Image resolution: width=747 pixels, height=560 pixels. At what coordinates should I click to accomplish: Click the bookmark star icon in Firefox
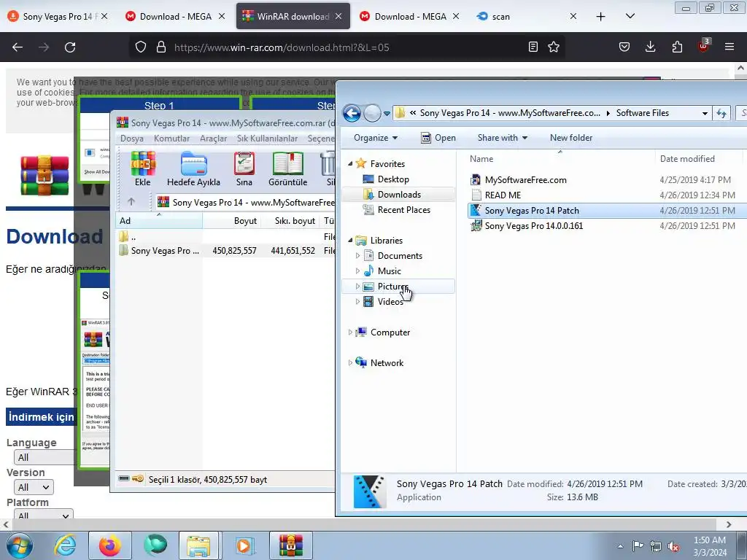[554, 47]
